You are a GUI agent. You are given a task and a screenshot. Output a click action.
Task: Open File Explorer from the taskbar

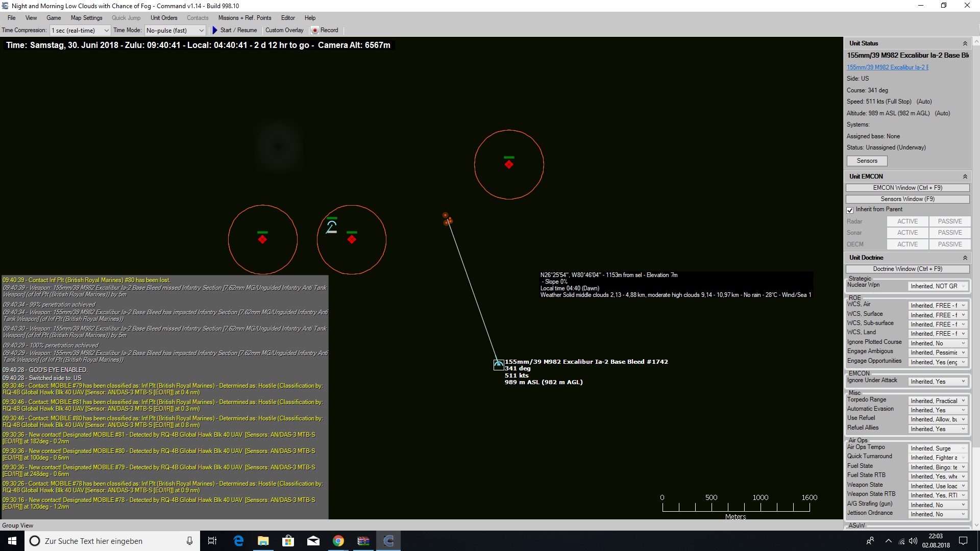[x=263, y=541]
